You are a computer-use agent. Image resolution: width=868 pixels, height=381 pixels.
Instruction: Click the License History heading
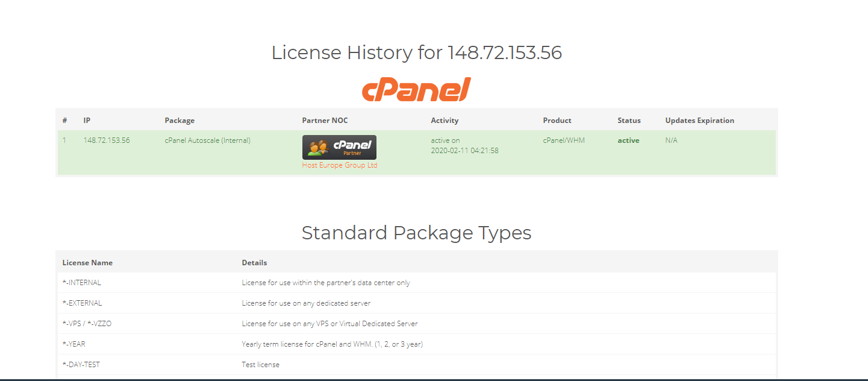coord(416,53)
